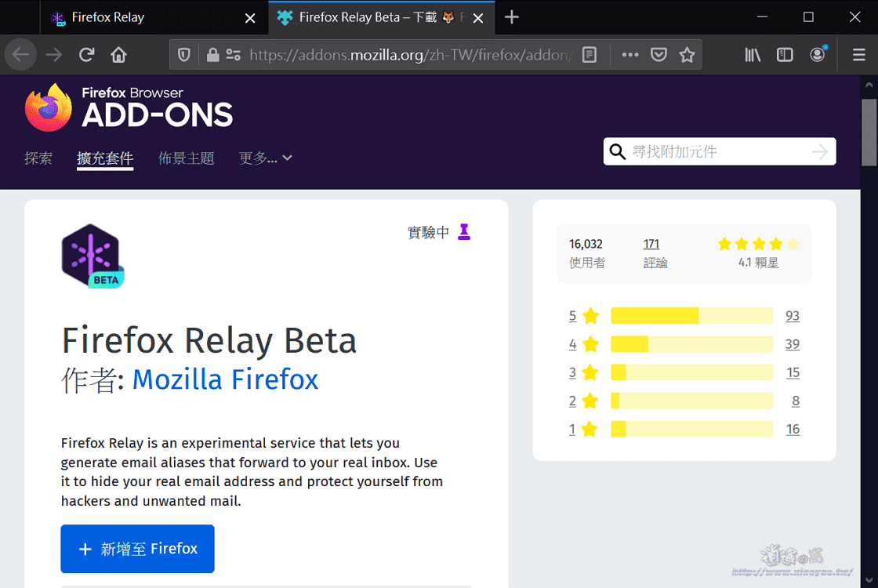This screenshot has width=878, height=588.
Task: Open Firefox account icon
Action: coord(818,54)
